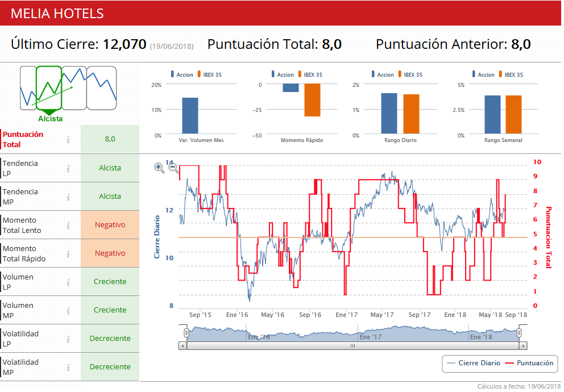Click the Último Cierre value 12,070

pos(125,44)
